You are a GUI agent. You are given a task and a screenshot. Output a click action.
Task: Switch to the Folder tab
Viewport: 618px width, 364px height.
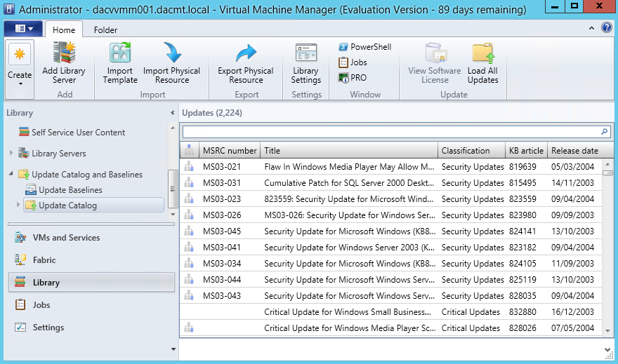(x=105, y=30)
